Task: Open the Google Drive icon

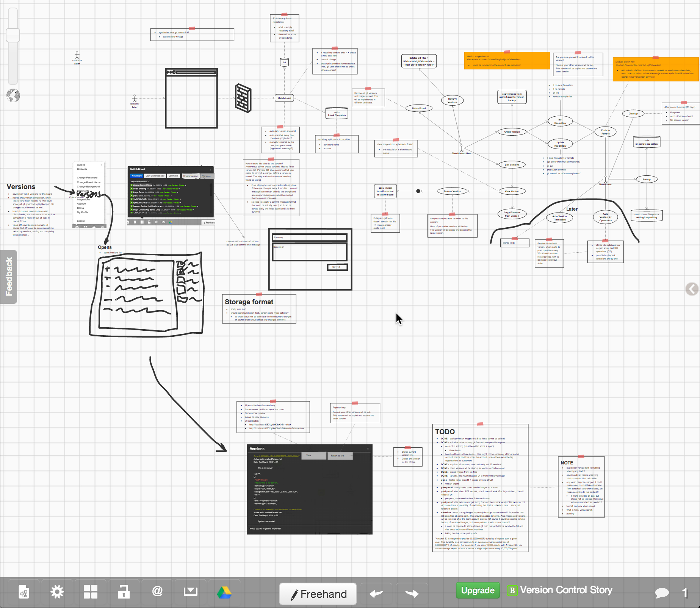Action: pyautogui.click(x=224, y=592)
